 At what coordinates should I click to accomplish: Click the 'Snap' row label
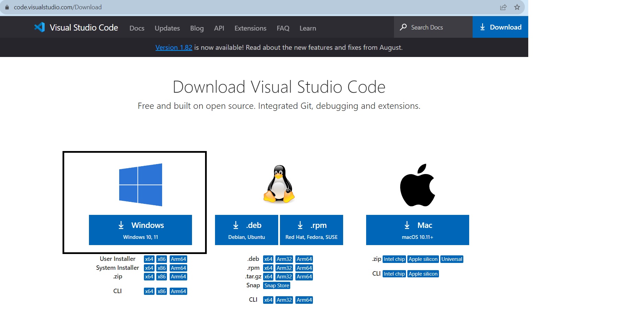coord(253,285)
